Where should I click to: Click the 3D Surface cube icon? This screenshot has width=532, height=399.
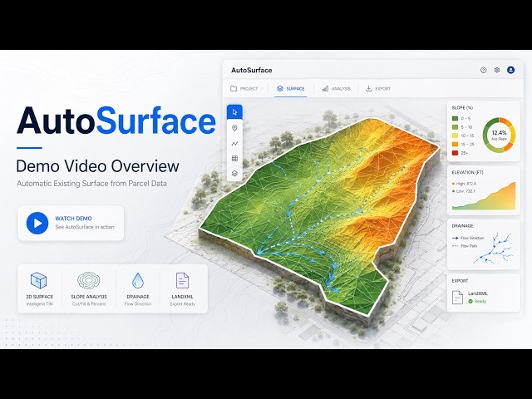(39, 280)
